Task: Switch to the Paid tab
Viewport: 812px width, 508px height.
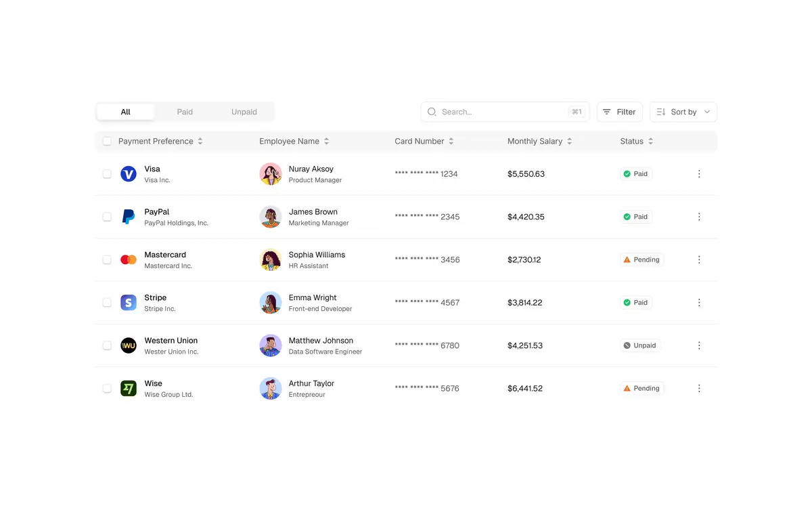Action: click(x=184, y=111)
